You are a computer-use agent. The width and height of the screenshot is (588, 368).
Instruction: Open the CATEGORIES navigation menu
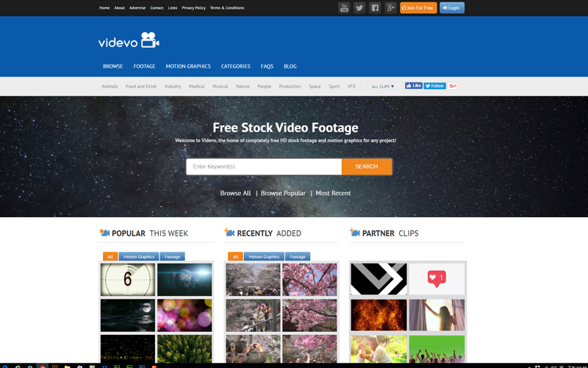coord(236,66)
